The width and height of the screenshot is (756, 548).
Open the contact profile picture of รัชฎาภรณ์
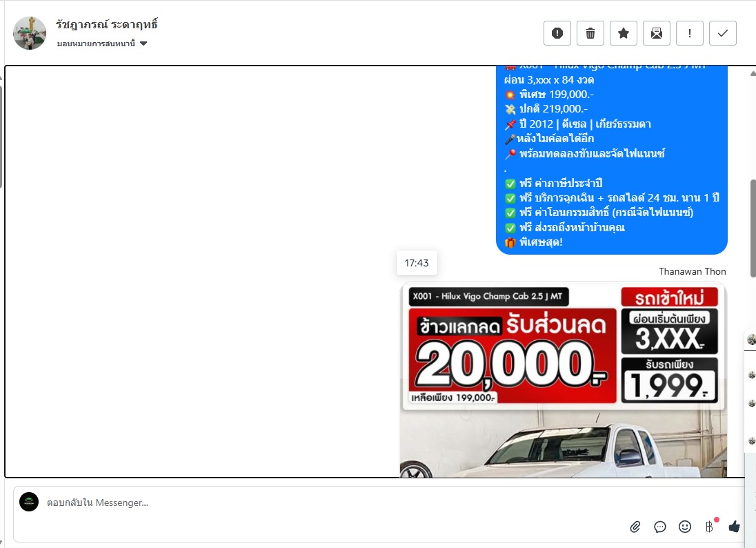click(x=30, y=33)
